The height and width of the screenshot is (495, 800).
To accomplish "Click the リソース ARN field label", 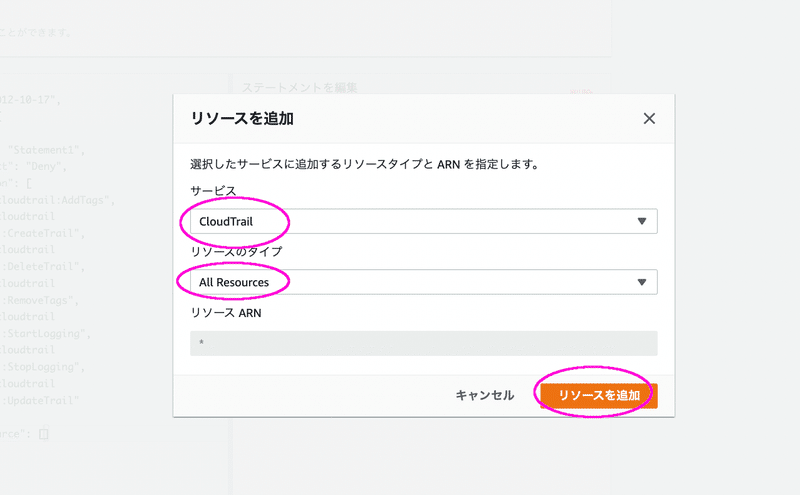I will point(226,313).
